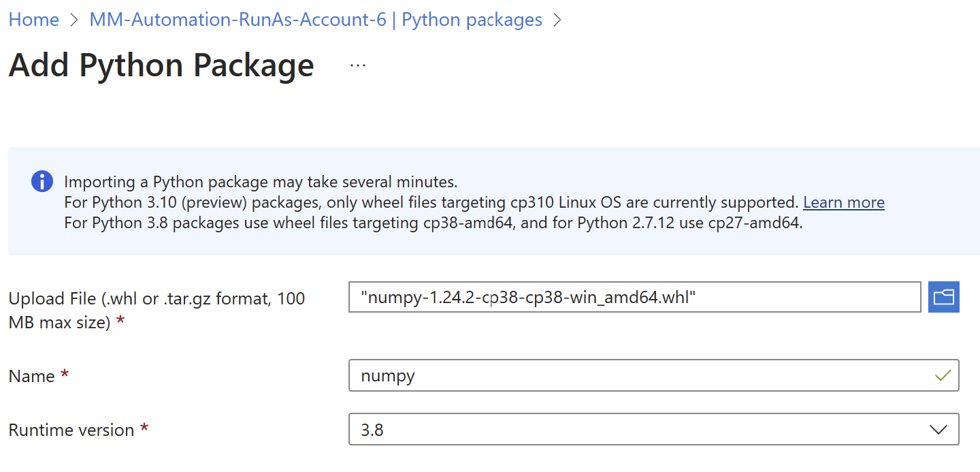
Task: Open the Learn more link
Action: pos(843,202)
